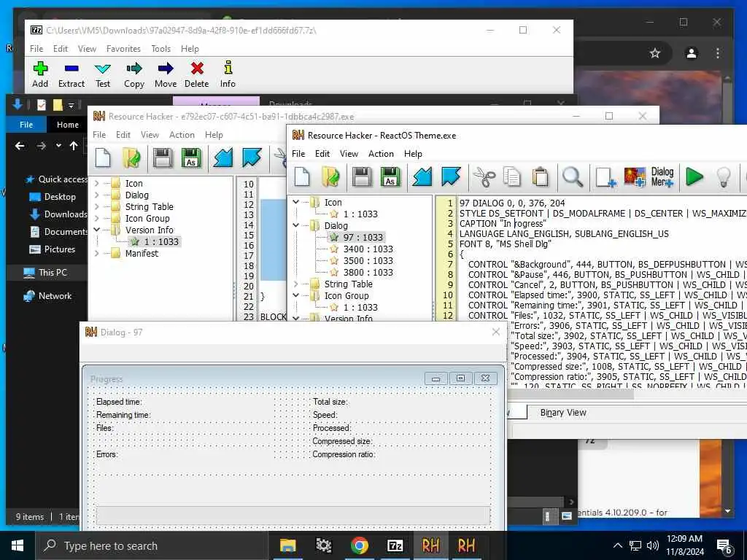Screen dimensions: 747x560
Task: Open the Home tab in File Explorer
Action: (x=68, y=124)
